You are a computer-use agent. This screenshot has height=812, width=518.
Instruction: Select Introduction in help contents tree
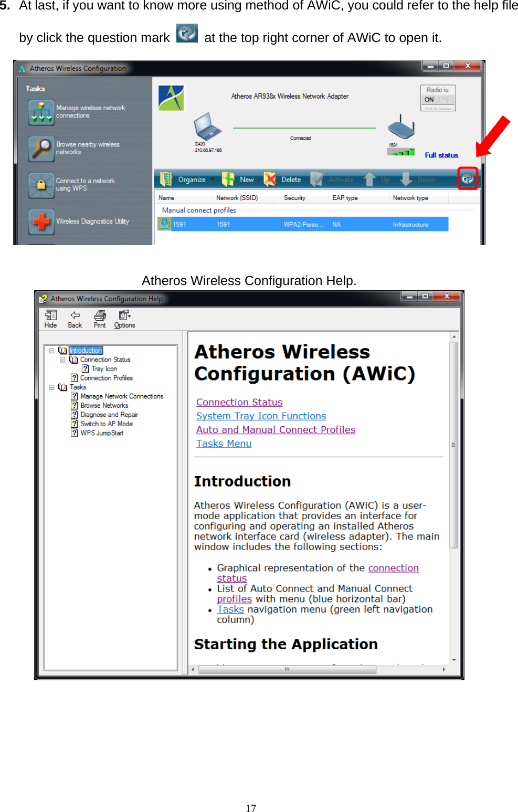point(86,351)
